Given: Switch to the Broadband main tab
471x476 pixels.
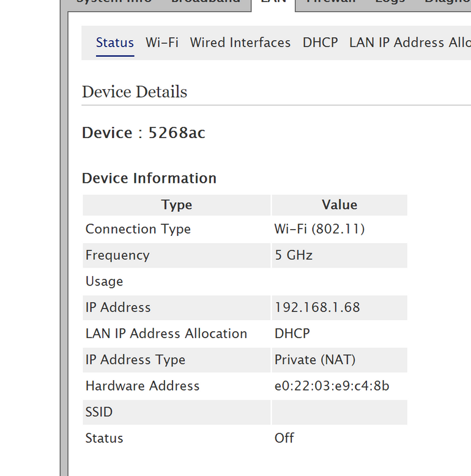Looking at the screenshot, I should 206,2.
